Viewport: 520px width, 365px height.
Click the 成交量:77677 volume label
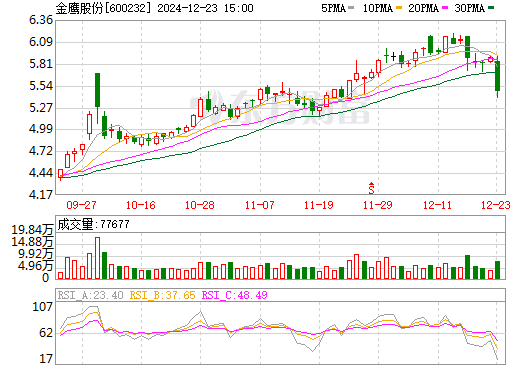[93, 224]
